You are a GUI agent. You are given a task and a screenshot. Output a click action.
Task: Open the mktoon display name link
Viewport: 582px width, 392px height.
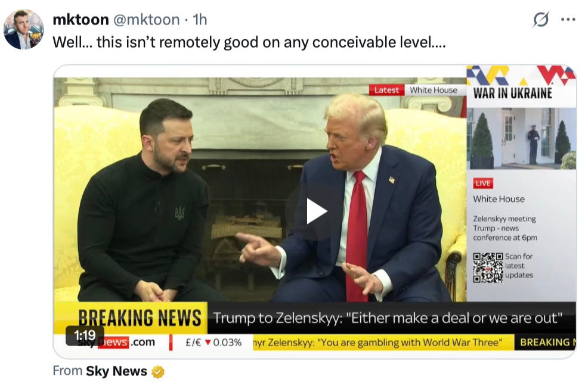[81, 20]
